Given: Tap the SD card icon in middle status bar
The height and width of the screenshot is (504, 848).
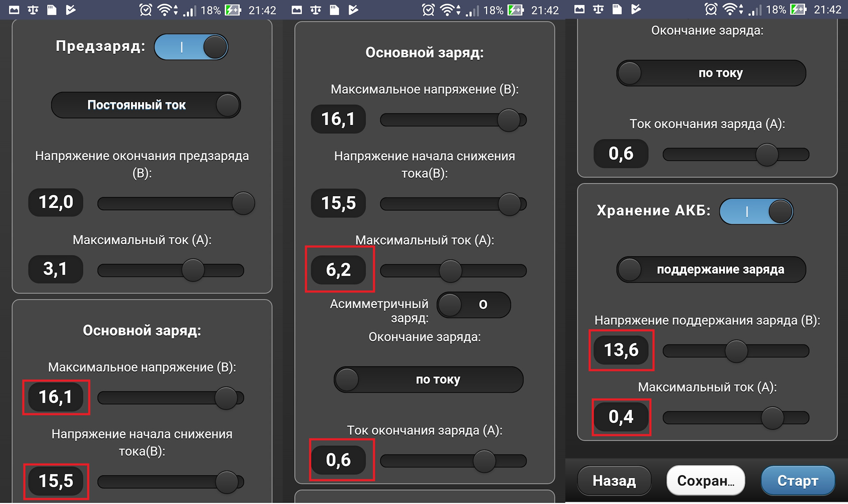Looking at the screenshot, I should click(x=334, y=10).
